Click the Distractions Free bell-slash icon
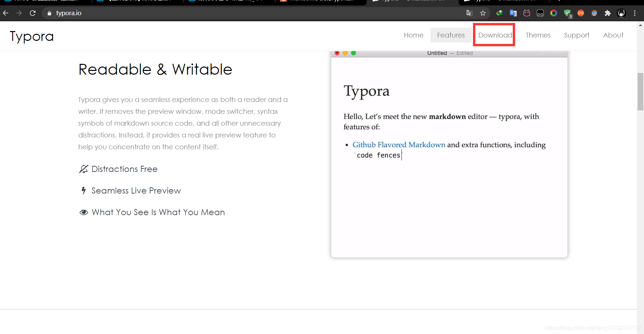The height and width of the screenshot is (334, 644). pyautogui.click(x=83, y=169)
